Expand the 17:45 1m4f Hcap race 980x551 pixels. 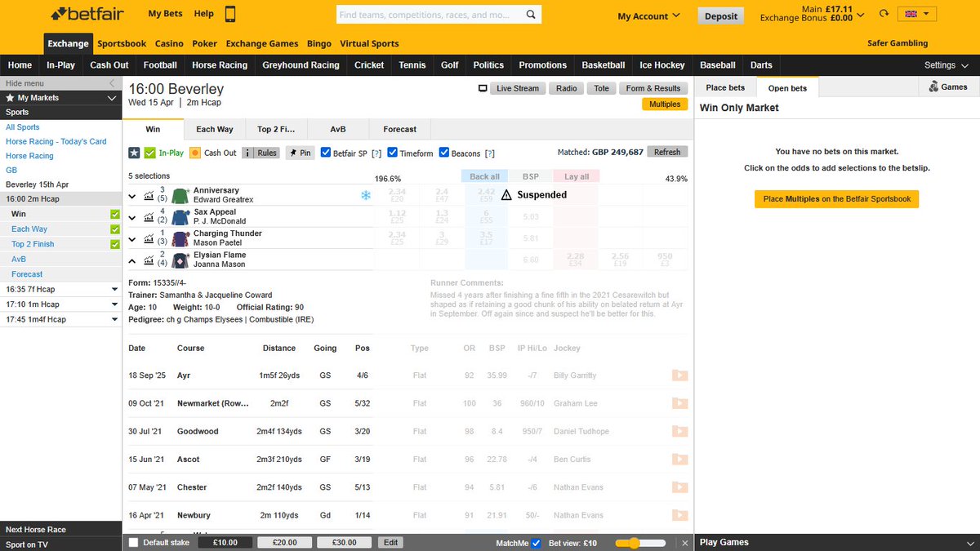pyautogui.click(x=114, y=319)
